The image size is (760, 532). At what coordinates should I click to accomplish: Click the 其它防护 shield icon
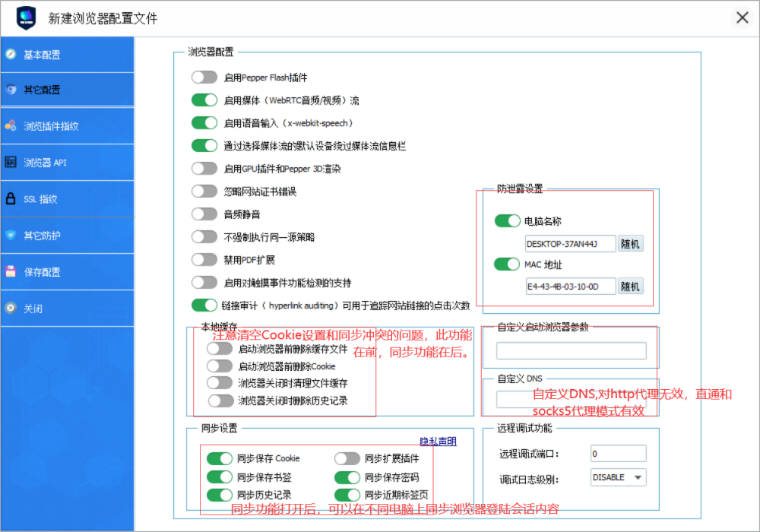tap(11, 236)
